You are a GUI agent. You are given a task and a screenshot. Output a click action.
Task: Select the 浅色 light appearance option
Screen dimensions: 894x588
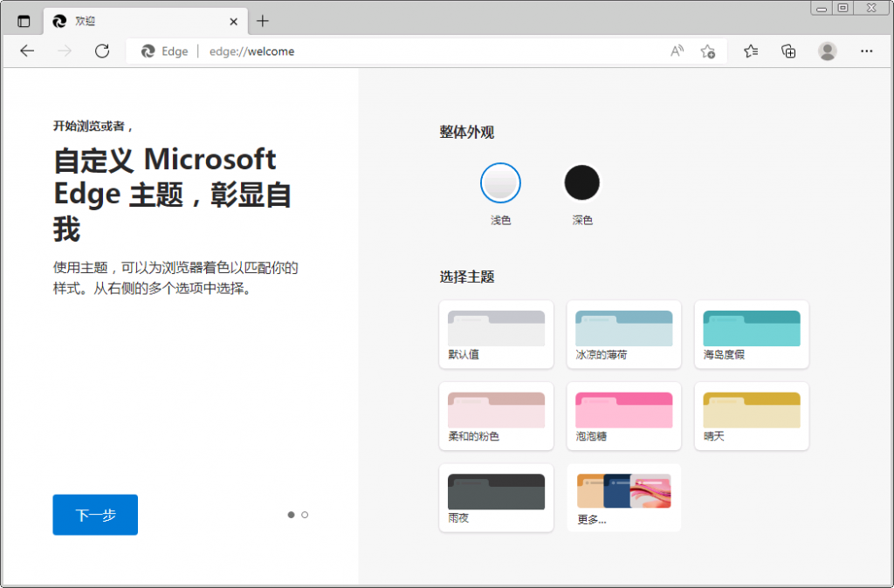click(x=500, y=183)
